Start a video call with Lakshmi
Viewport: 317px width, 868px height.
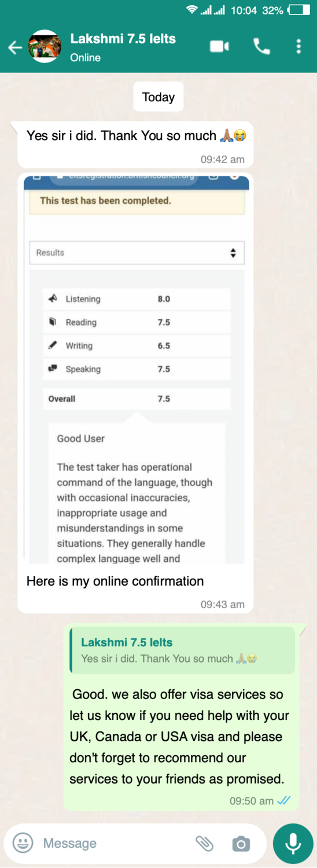[x=219, y=46]
